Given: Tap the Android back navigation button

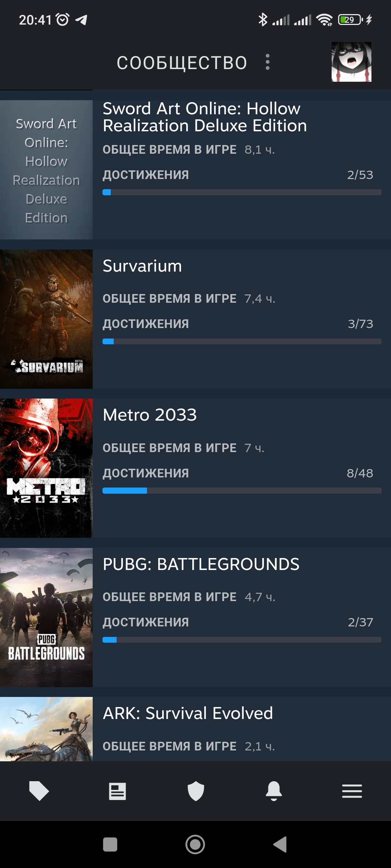Looking at the screenshot, I should (280, 844).
